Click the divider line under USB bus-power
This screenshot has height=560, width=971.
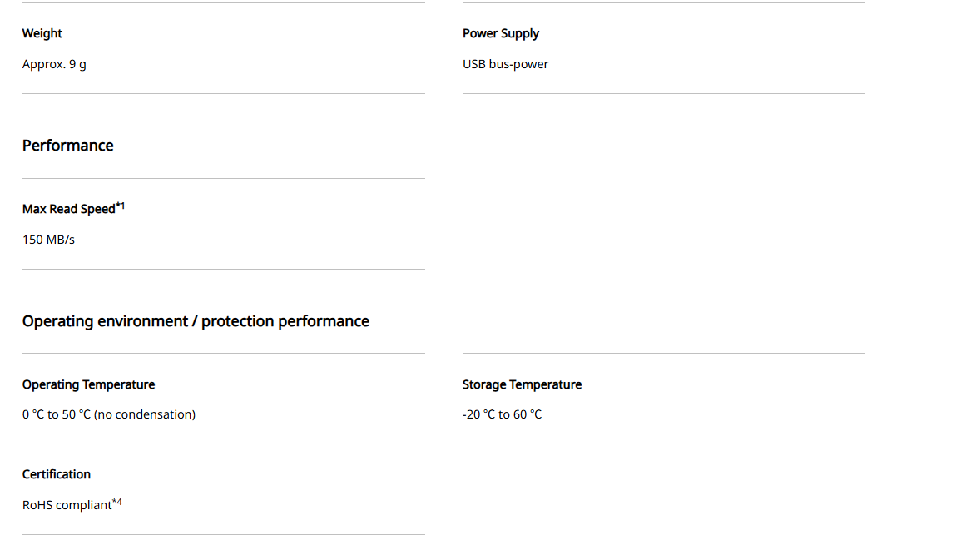664,93
